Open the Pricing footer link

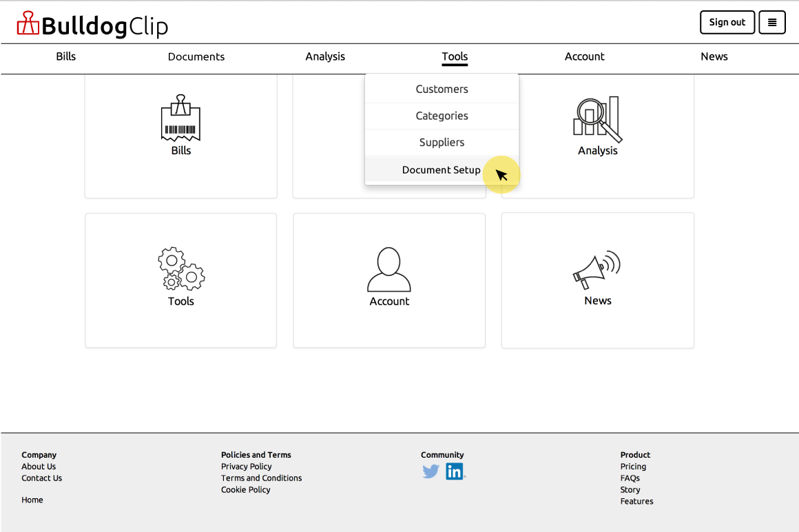pyautogui.click(x=633, y=467)
